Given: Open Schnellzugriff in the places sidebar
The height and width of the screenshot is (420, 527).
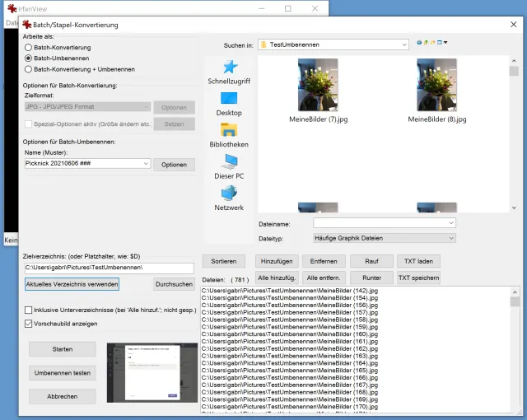Looking at the screenshot, I should tap(229, 71).
